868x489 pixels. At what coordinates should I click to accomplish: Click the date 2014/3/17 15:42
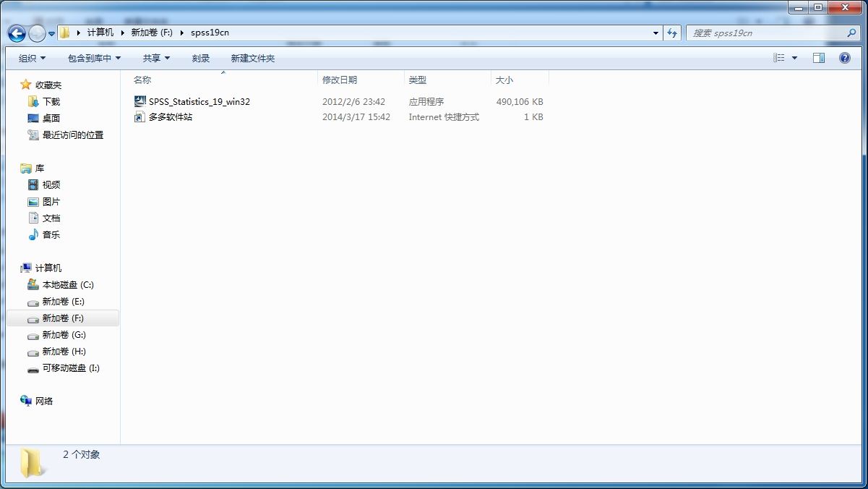[356, 117]
